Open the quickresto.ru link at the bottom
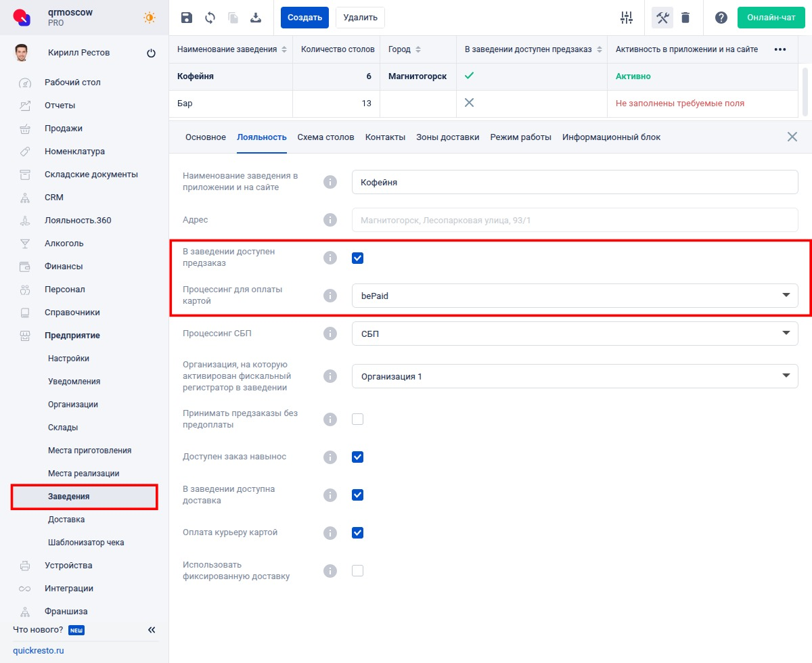The width and height of the screenshot is (812, 663). coord(39,650)
